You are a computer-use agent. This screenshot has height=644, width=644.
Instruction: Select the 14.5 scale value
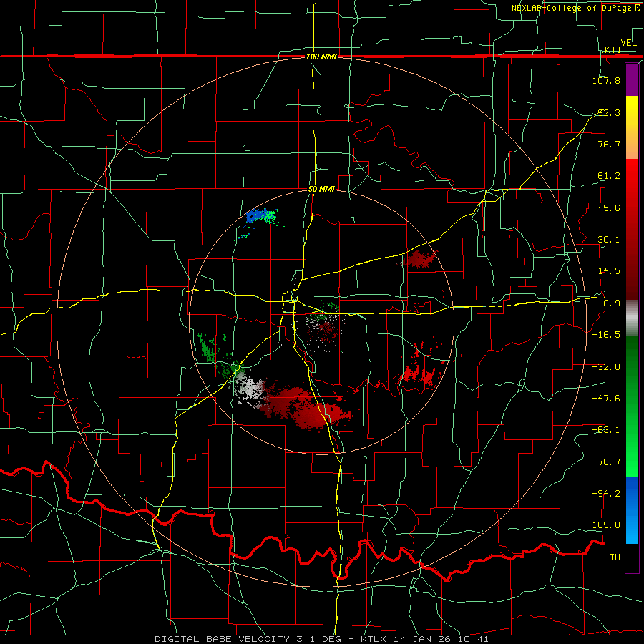[x=609, y=271]
